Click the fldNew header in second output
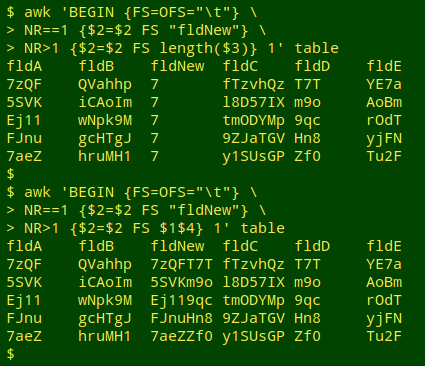Image resolution: width=425 pixels, height=366 pixels. pyautogui.click(x=177, y=246)
